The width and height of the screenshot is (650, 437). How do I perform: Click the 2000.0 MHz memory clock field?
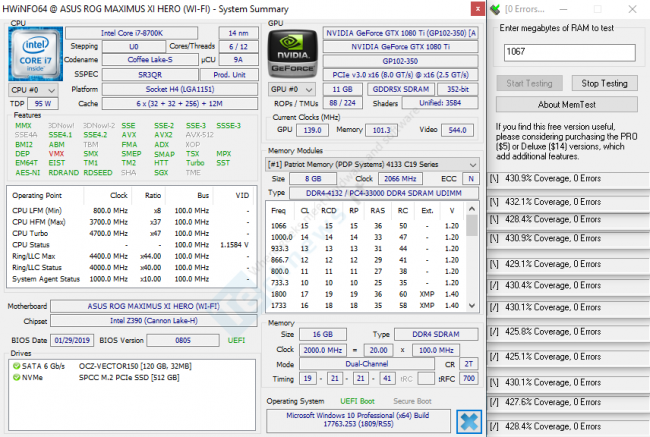323,350
